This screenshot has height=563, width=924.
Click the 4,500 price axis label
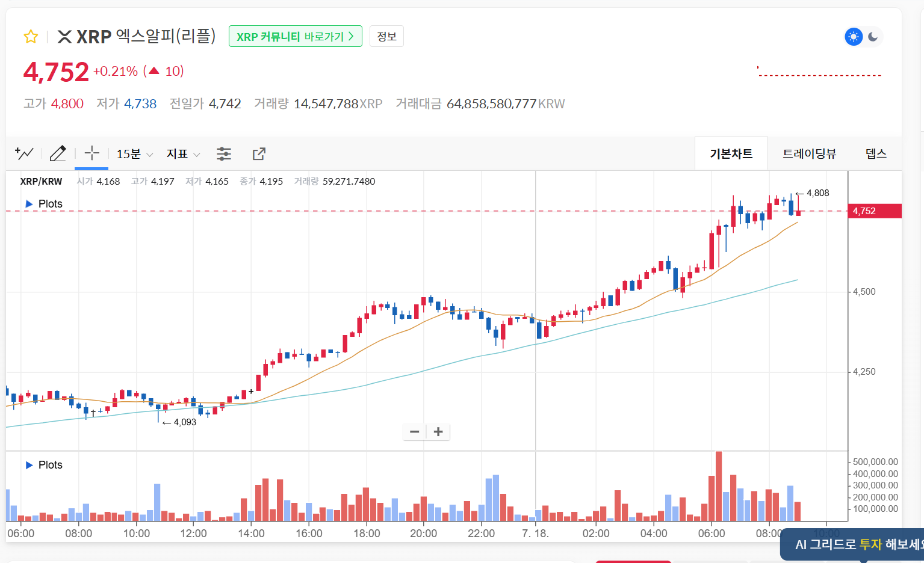point(864,292)
